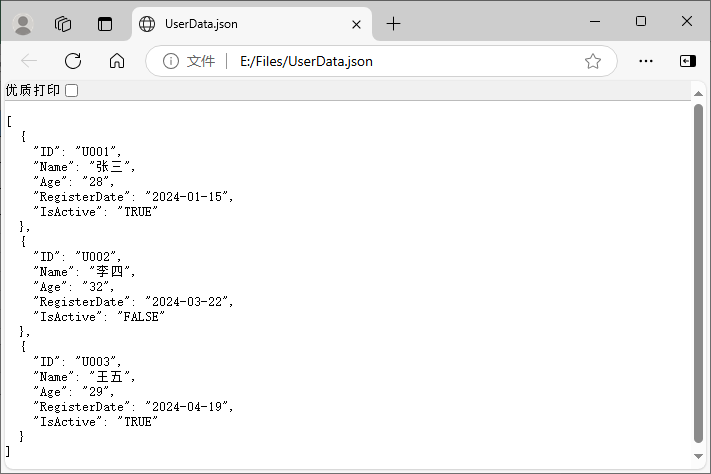
Task: Click the scrollbar up arrow
Action: click(x=698, y=93)
